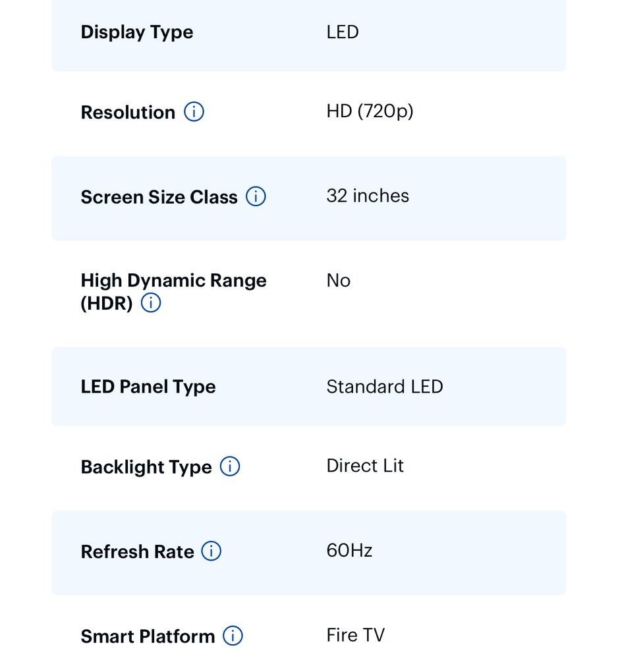The image size is (618, 672).
Task: Select the Smart Platform label text
Action: (148, 636)
